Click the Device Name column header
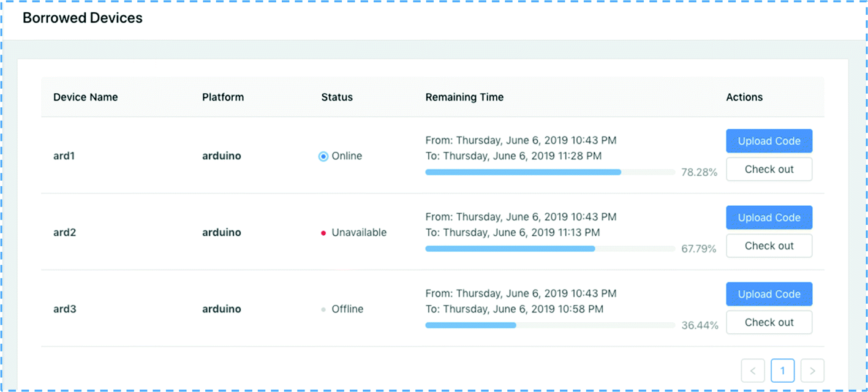This screenshot has width=868, height=392. click(x=86, y=97)
